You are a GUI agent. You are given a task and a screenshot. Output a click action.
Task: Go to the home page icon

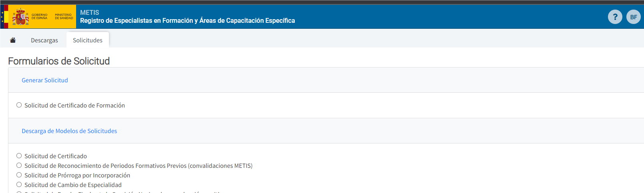[x=13, y=40]
